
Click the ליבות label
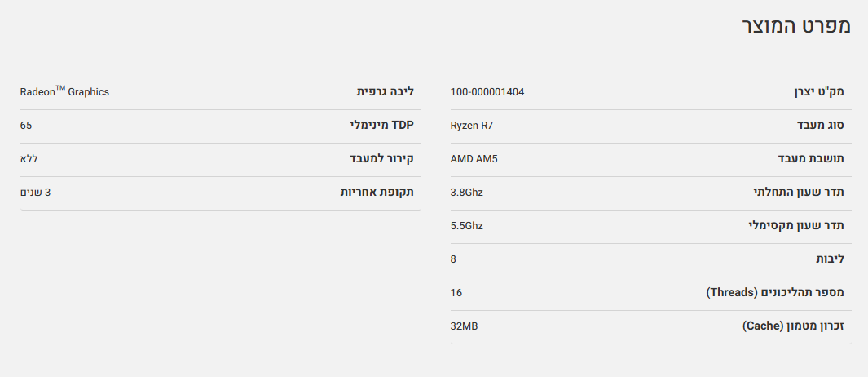[830, 259]
